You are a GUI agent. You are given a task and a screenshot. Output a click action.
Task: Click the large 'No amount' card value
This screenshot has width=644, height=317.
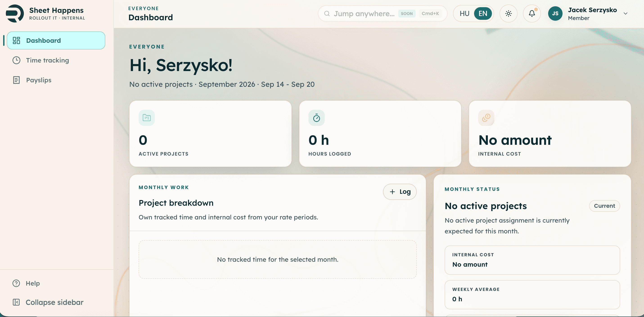point(515,140)
